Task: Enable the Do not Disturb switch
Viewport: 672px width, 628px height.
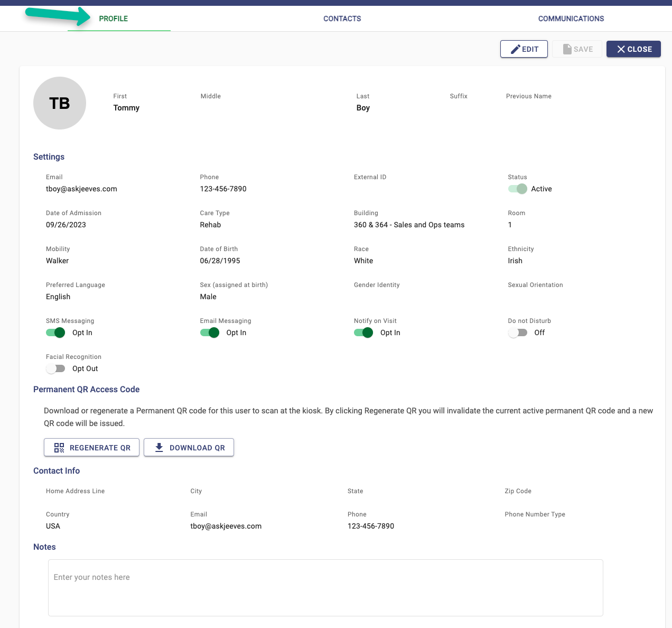Action: (517, 333)
